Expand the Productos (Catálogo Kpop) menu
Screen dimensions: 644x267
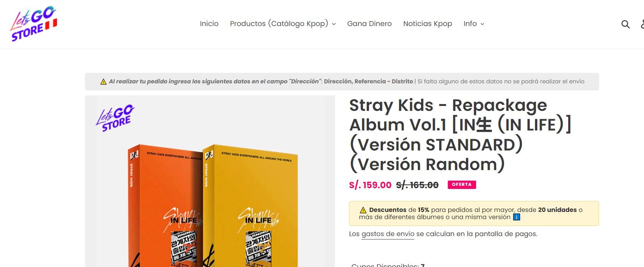283,24
